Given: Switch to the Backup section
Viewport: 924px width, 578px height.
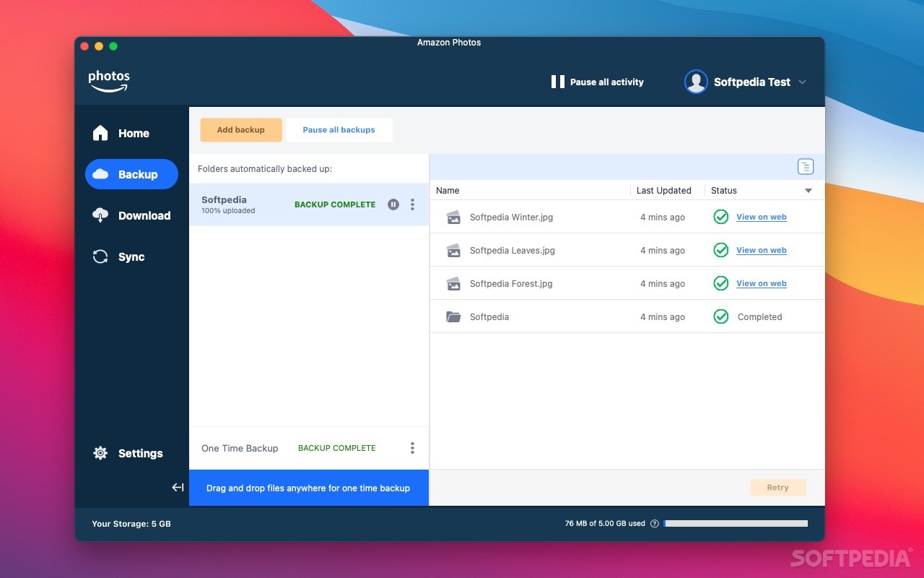Looking at the screenshot, I should point(131,174).
